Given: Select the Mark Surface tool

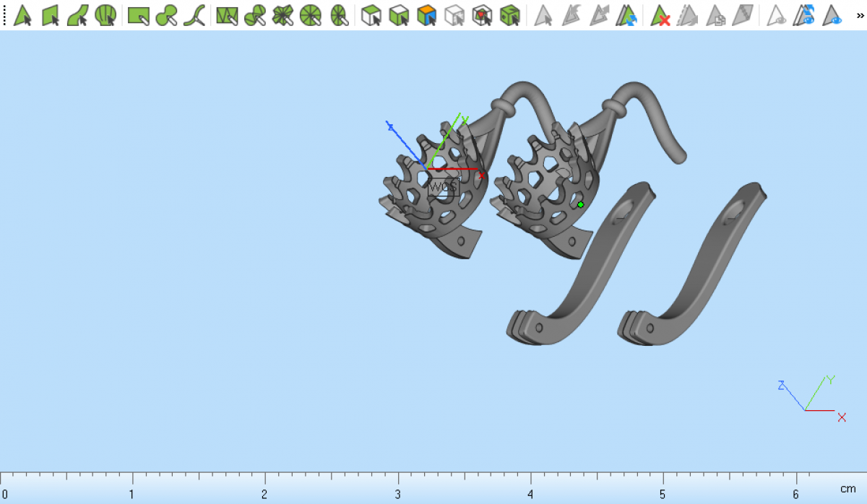Looking at the screenshot, I should 78,14.
